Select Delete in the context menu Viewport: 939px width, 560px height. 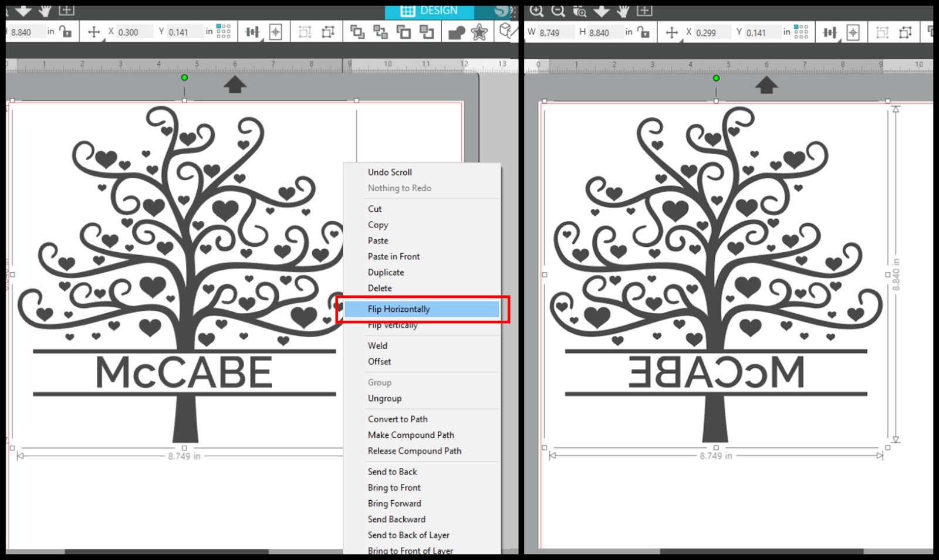tap(380, 288)
